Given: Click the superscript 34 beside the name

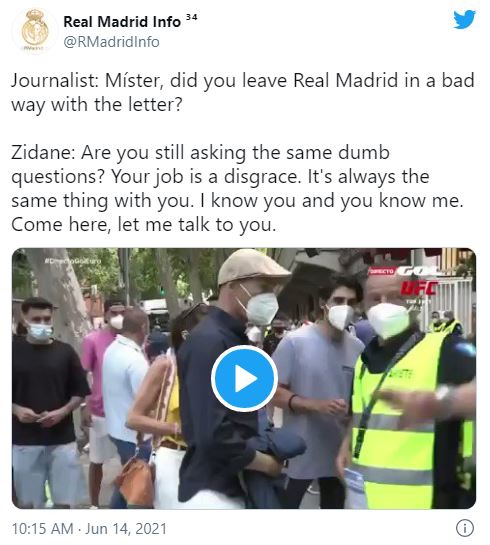Looking at the screenshot, I should pyautogui.click(x=191, y=17).
